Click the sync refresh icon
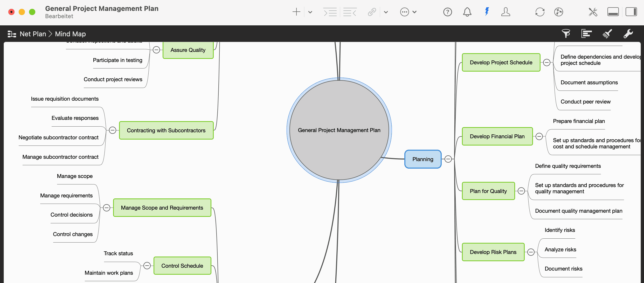644x283 pixels. tap(540, 12)
